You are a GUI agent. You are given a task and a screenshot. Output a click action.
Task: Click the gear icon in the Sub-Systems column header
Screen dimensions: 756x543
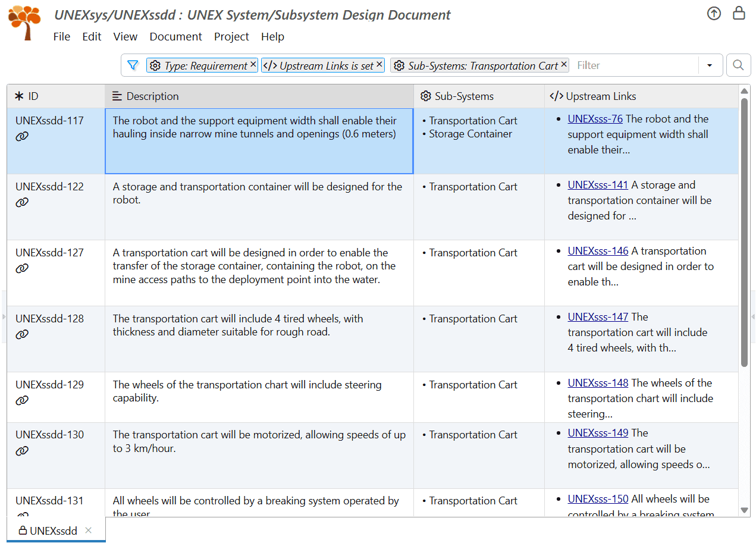point(426,96)
